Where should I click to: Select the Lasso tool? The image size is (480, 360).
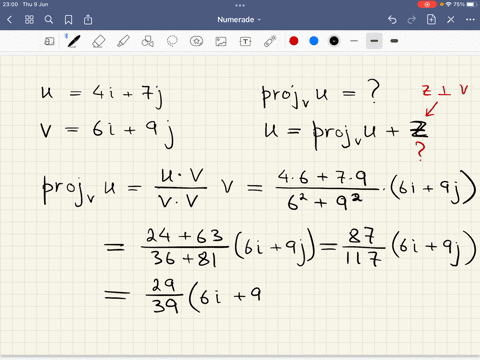(x=172, y=41)
